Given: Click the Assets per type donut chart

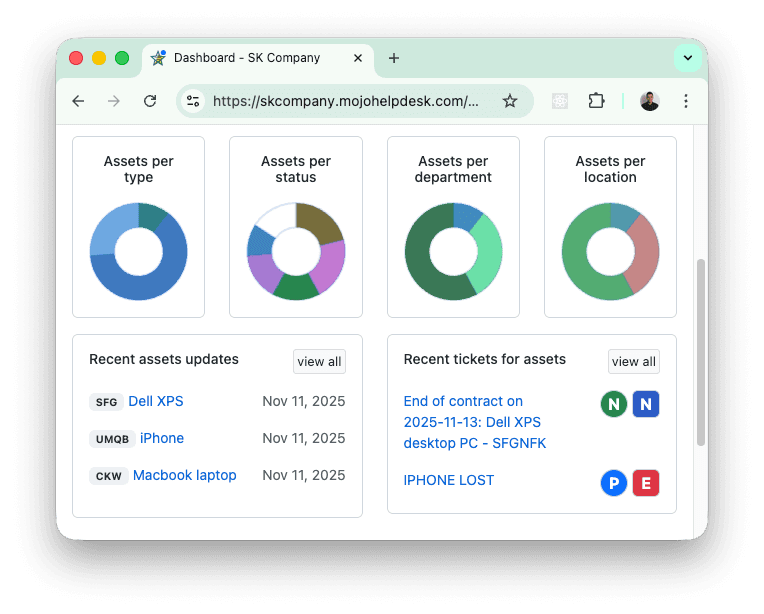Looking at the screenshot, I should [138, 251].
